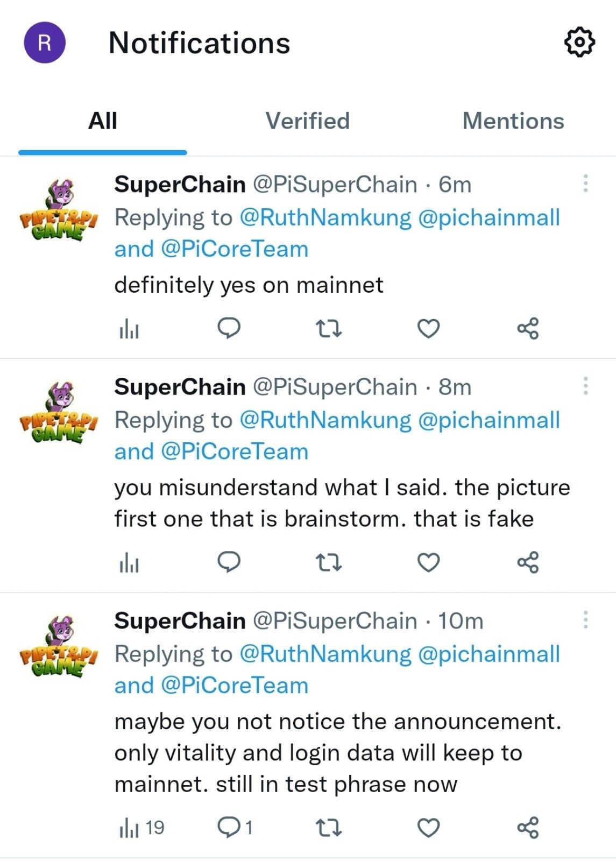Open @PiCoreTeam mention in the 6m tweet
This screenshot has width=616, height=861.
click(x=234, y=249)
